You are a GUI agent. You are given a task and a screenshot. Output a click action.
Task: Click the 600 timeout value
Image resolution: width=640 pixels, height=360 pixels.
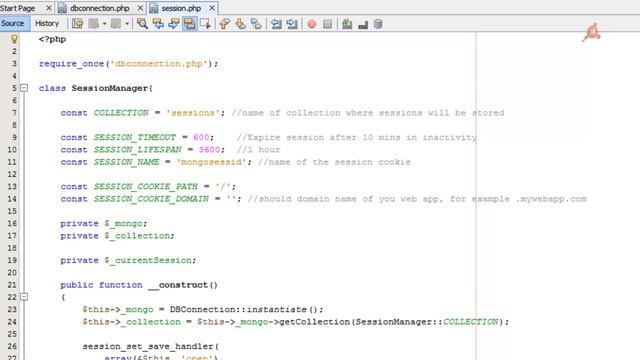tap(201, 137)
